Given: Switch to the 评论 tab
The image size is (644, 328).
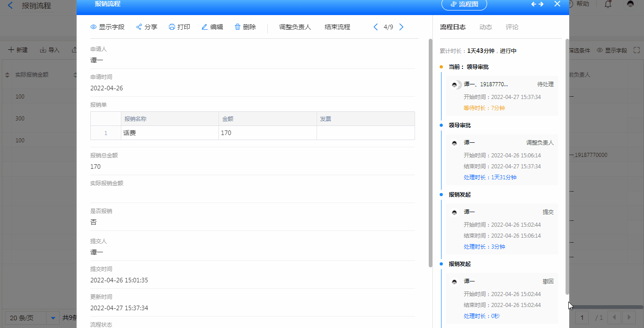Looking at the screenshot, I should 512,27.
